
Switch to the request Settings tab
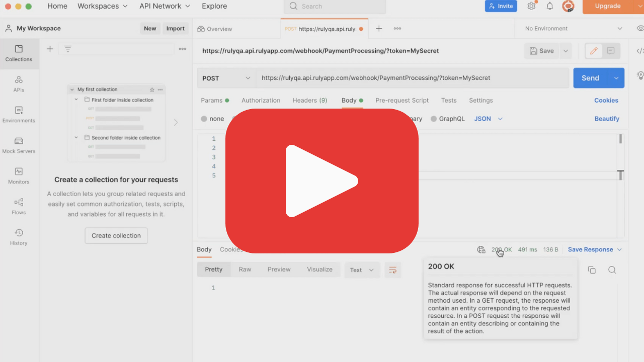[481, 100]
